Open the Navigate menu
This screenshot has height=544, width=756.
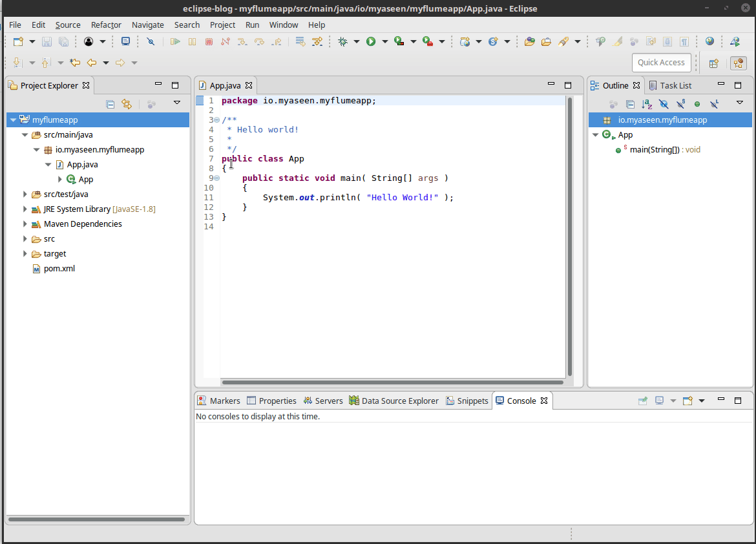point(147,25)
